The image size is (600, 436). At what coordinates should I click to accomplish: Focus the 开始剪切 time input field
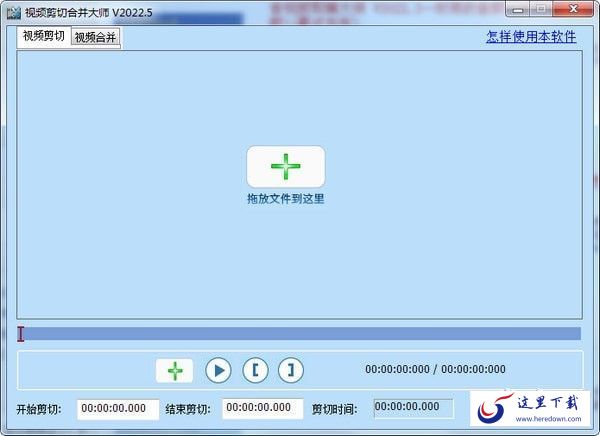(x=118, y=408)
